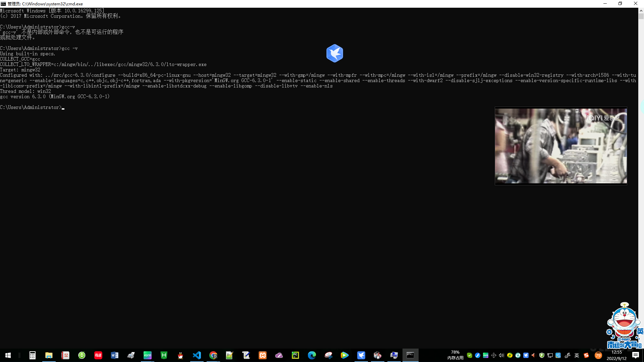Launch XAMPP from the taskbar
644x362 pixels.
pyautogui.click(x=263, y=355)
